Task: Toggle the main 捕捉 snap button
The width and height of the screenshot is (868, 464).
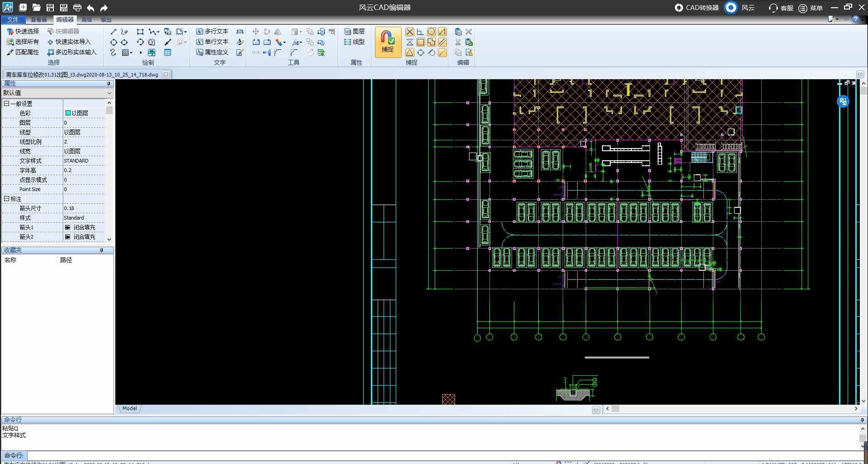Action: coord(388,42)
